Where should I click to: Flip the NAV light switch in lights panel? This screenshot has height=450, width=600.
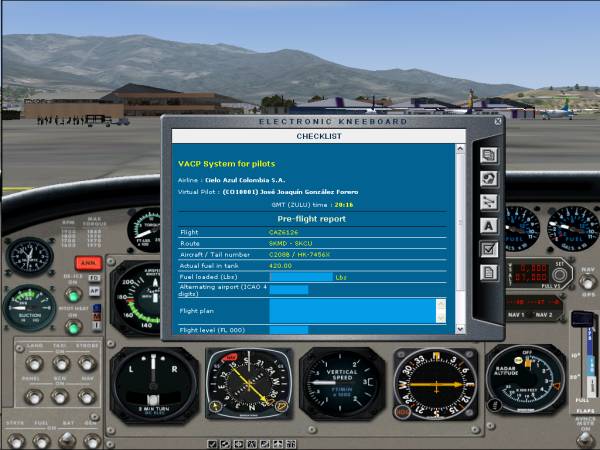click(x=87, y=396)
